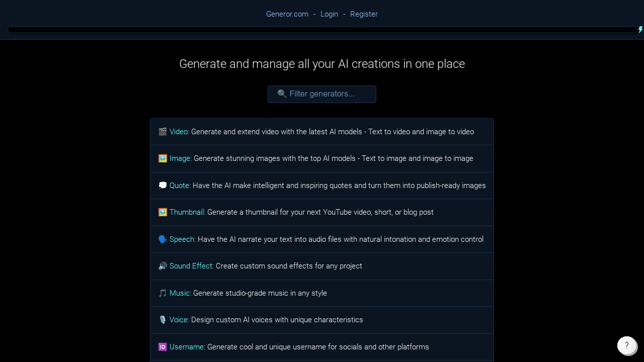Click the Music note icon
The width and height of the screenshot is (644, 362).
(x=163, y=293)
